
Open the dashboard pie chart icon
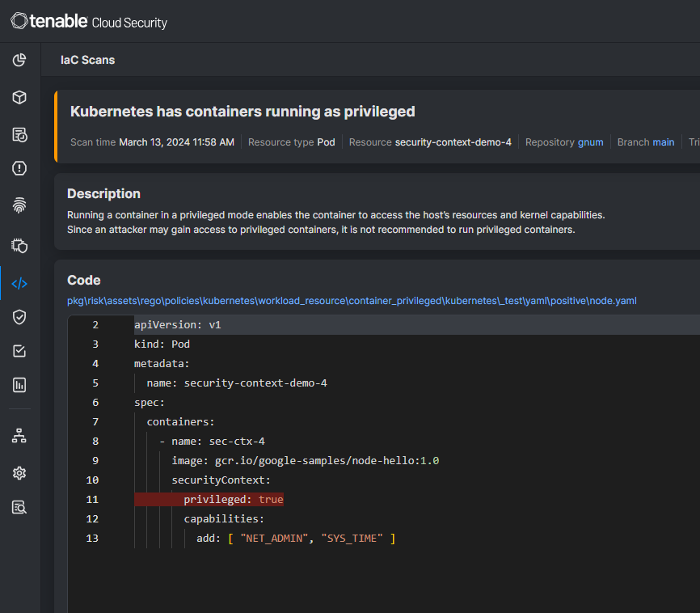[19, 60]
